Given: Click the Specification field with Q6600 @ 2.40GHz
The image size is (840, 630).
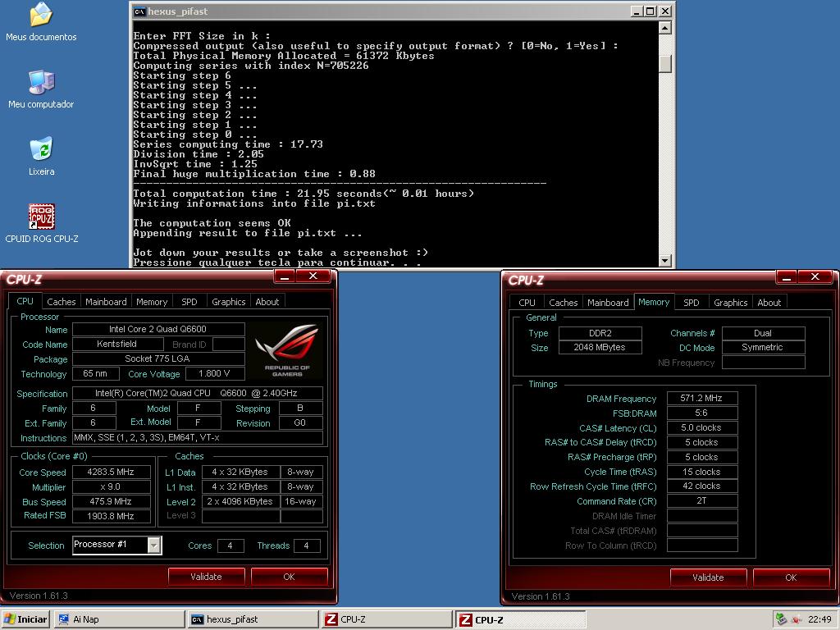Looking at the screenshot, I should tap(197, 393).
